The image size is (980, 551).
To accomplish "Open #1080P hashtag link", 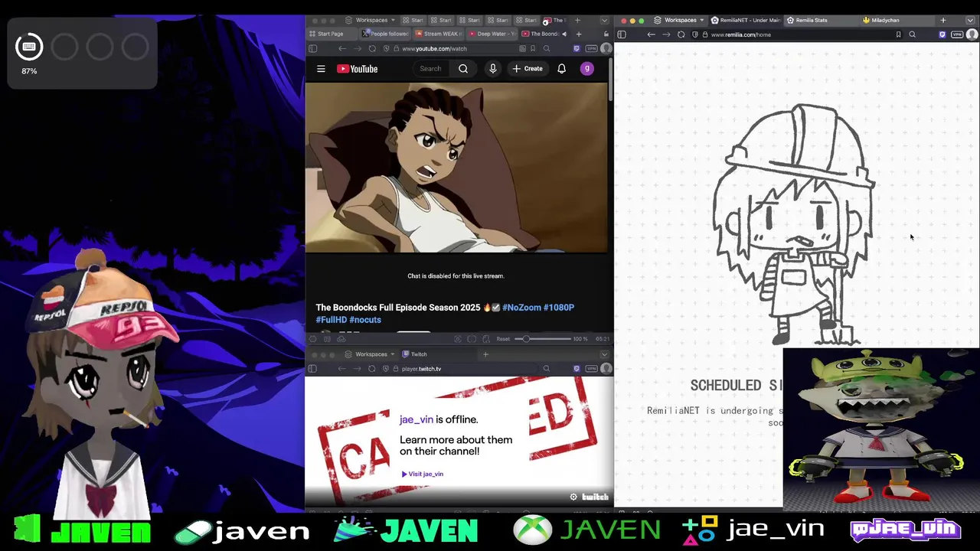I will point(559,308).
